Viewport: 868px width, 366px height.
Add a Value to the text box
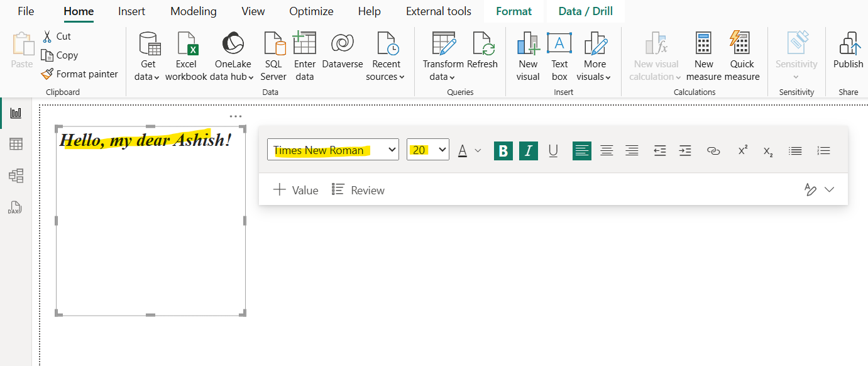point(295,189)
